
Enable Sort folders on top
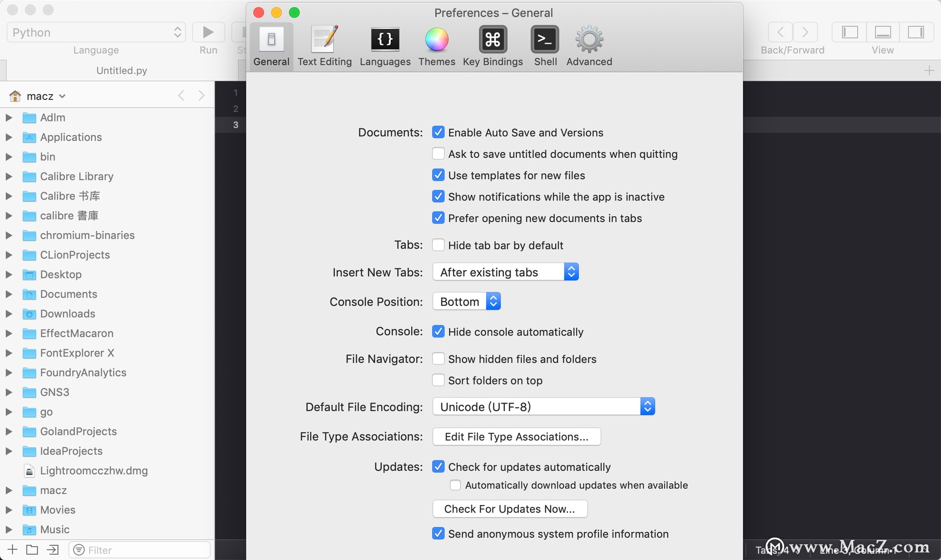tap(438, 380)
